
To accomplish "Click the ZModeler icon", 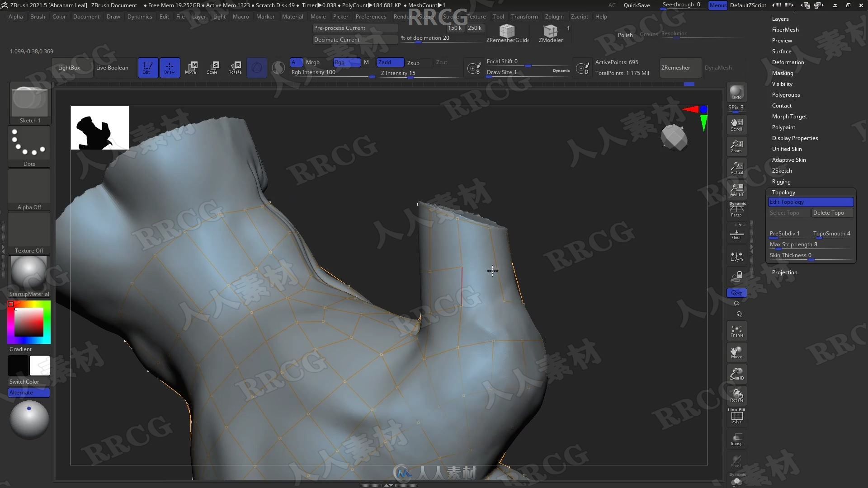I will (550, 31).
